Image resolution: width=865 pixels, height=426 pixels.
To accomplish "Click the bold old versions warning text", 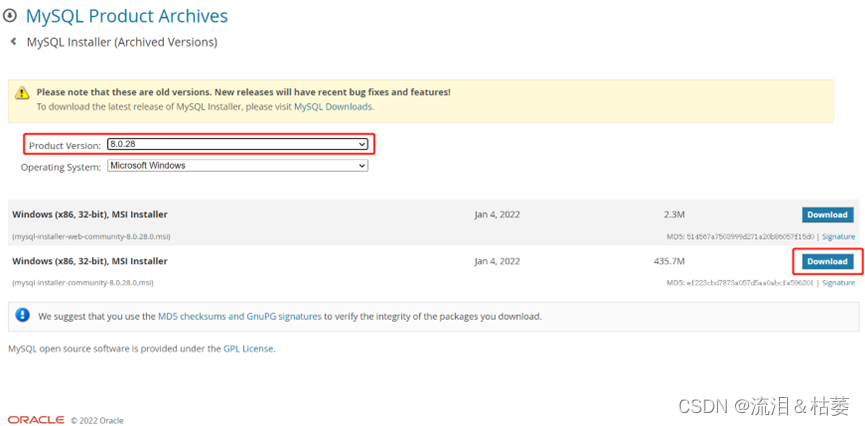I will coord(243,92).
